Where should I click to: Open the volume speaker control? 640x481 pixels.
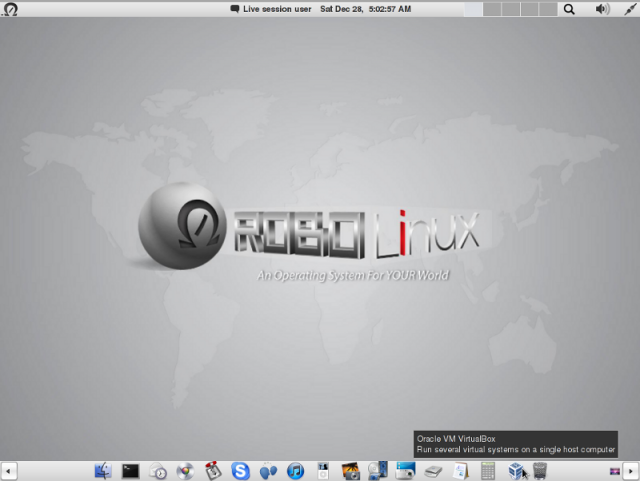click(x=602, y=9)
